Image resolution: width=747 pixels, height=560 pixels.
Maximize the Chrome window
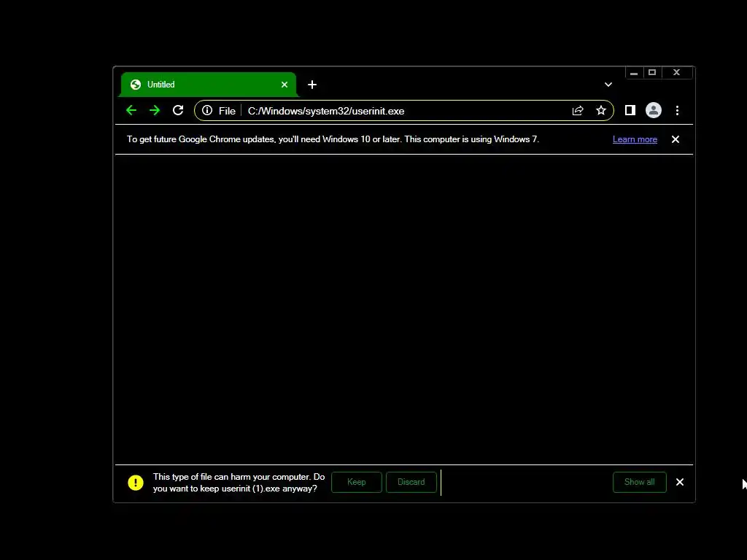[x=653, y=73]
